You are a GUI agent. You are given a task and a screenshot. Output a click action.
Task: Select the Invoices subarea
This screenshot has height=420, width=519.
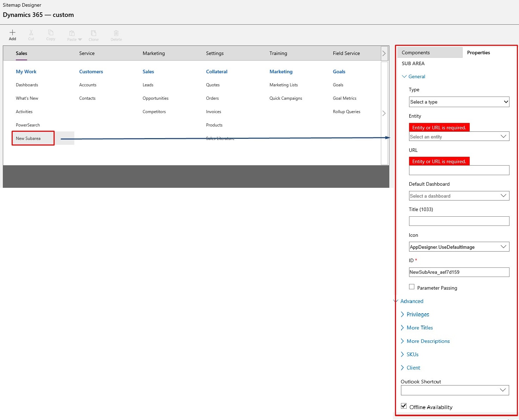[x=214, y=112]
